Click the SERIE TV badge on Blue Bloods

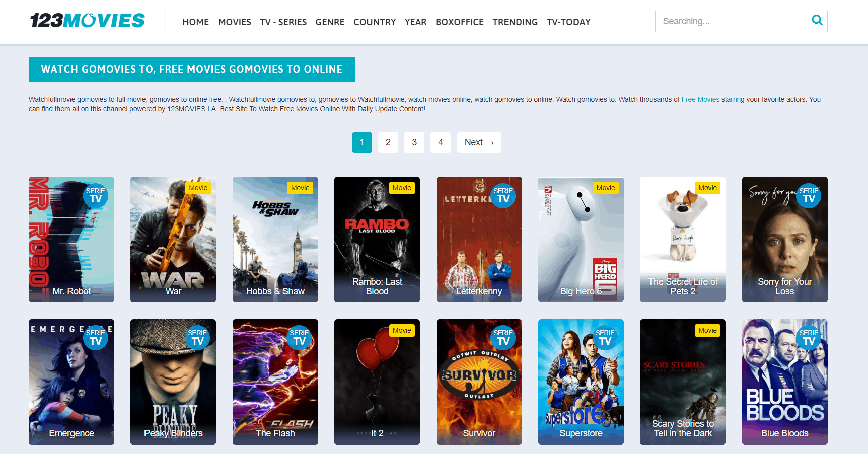(x=809, y=337)
